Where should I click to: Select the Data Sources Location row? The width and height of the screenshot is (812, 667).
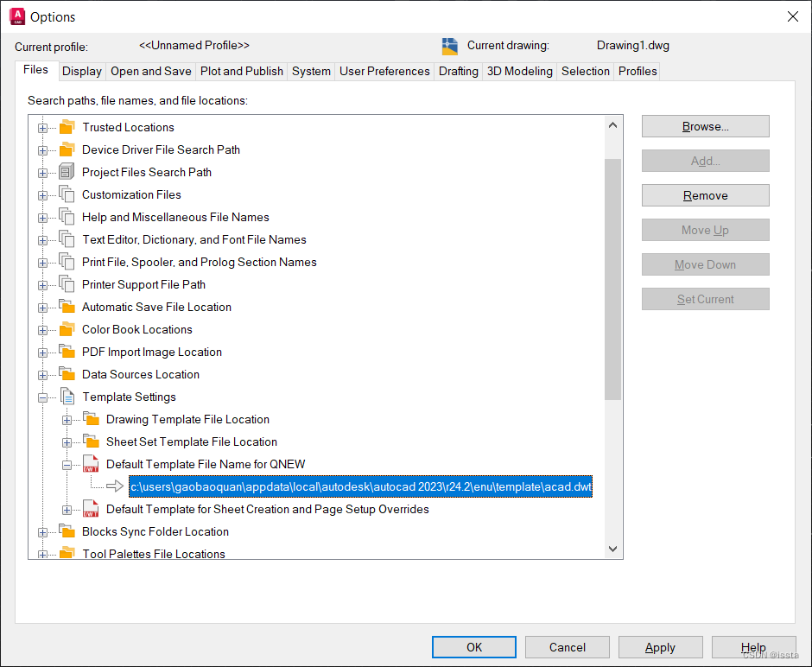pyautogui.click(x=140, y=374)
